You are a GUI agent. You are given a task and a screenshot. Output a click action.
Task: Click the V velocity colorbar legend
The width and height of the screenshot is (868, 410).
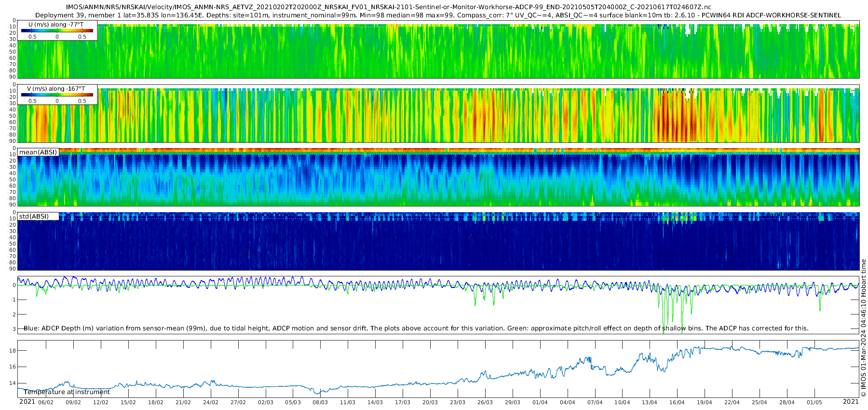57,95
